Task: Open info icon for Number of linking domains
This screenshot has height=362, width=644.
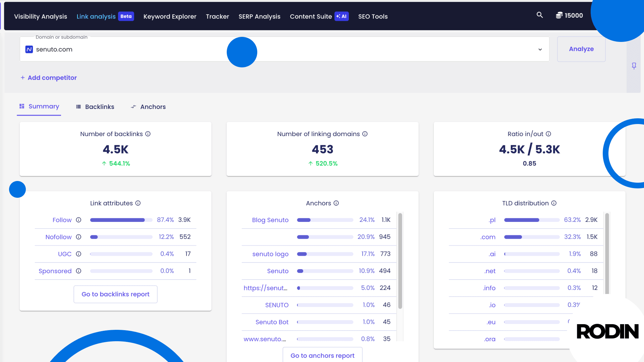Action: (x=365, y=134)
